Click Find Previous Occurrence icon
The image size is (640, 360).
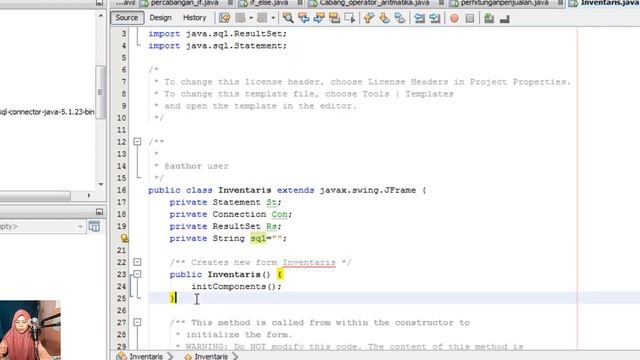click(303, 18)
